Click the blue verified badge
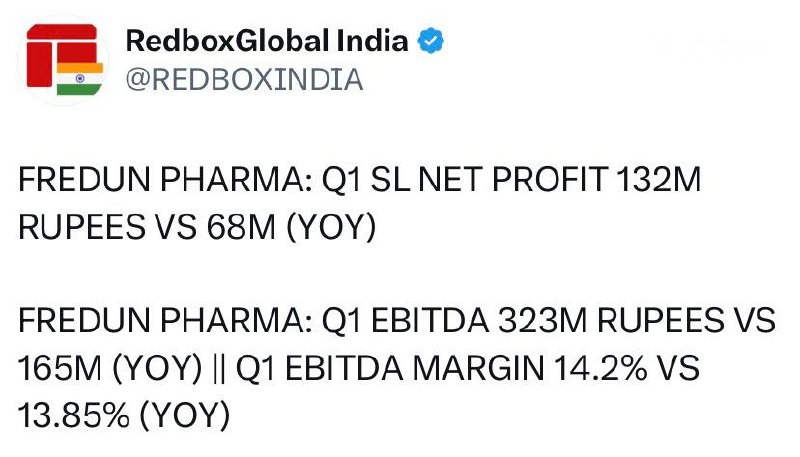The height and width of the screenshot is (457, 800). click(x=431, y=41)
